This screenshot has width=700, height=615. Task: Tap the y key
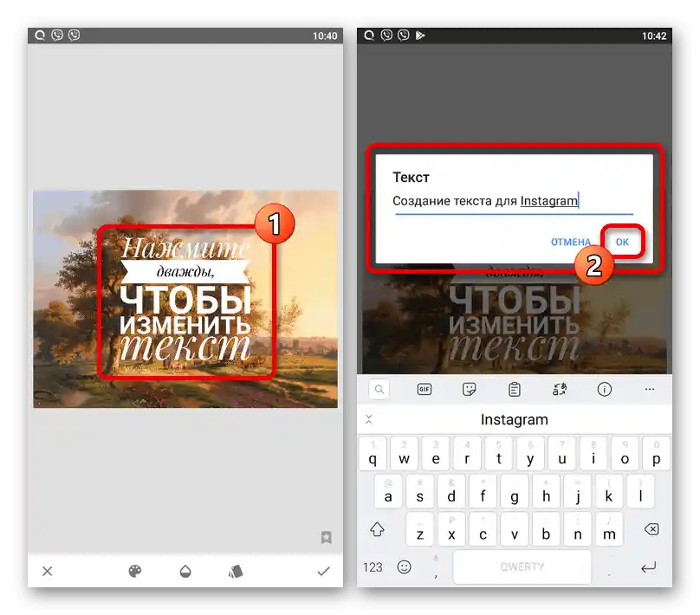[530, 453]
